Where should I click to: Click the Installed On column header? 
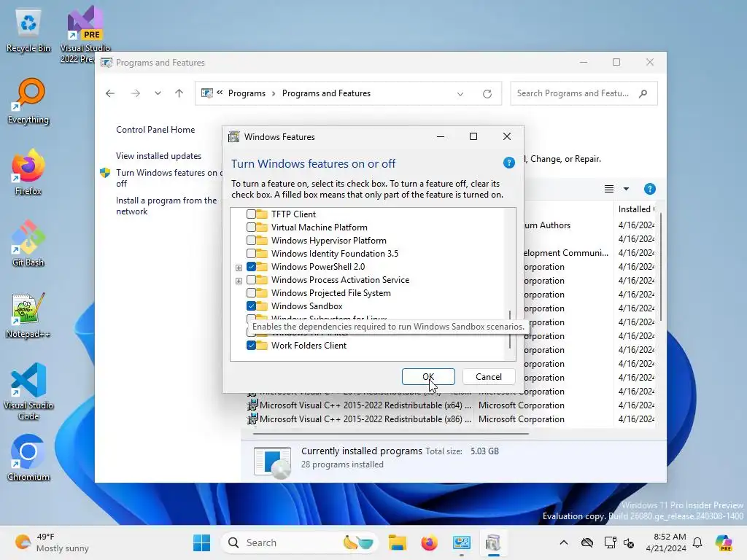coord(636,209)
